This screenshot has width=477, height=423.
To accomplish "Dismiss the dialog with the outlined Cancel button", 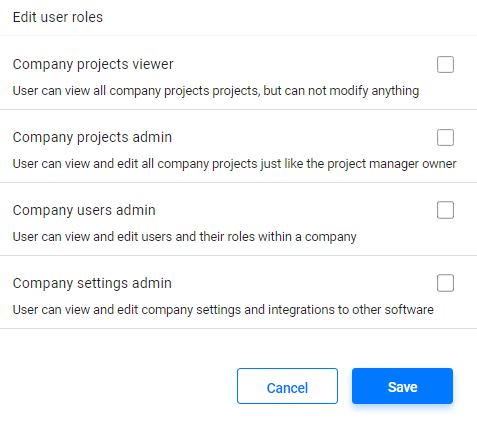I will tap(287, 386).
